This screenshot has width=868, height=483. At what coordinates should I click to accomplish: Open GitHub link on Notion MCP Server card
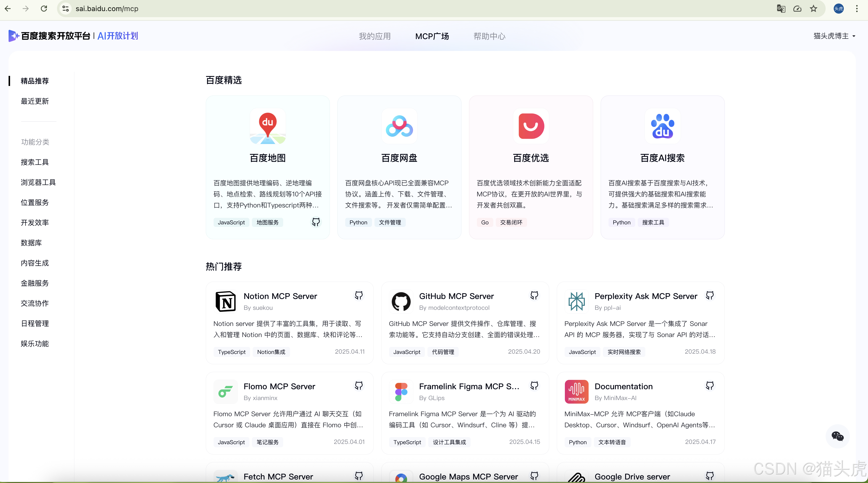[359, 295]
